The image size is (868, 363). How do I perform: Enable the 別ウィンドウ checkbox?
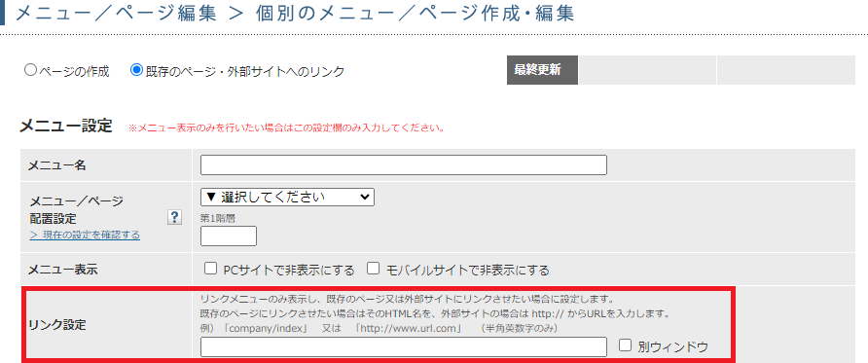625,345
